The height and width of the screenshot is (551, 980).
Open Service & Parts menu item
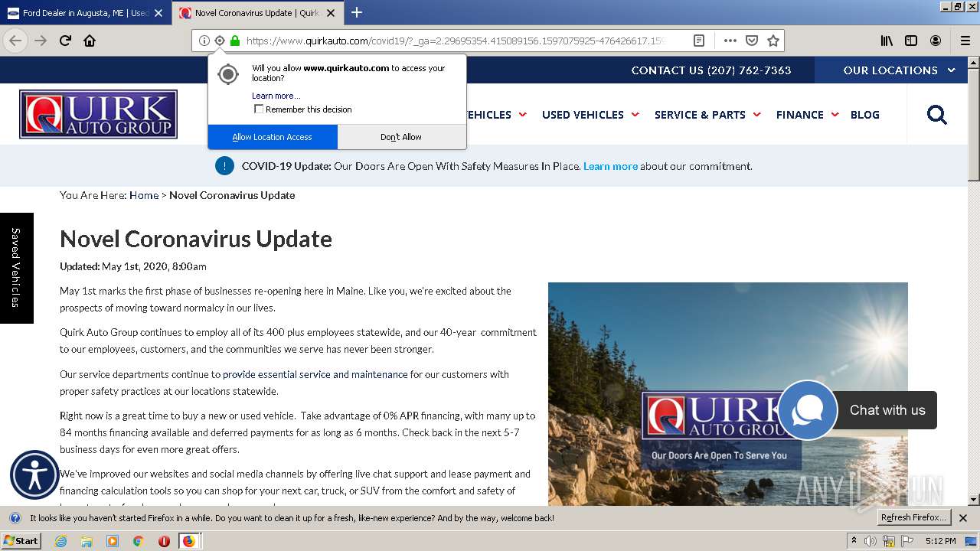[700, 115]
